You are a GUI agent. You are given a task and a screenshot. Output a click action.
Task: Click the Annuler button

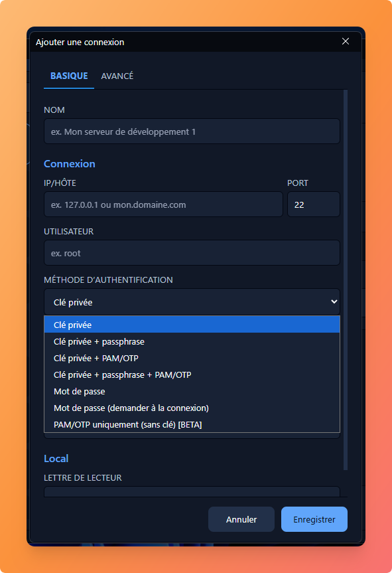click(x=241, y=519)
